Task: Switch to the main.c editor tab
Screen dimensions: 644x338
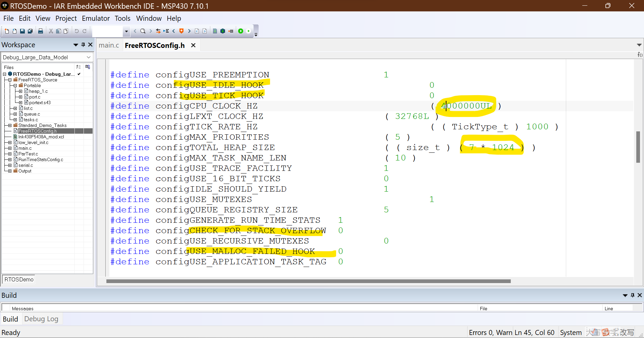Action: click(x=109, y=45)
